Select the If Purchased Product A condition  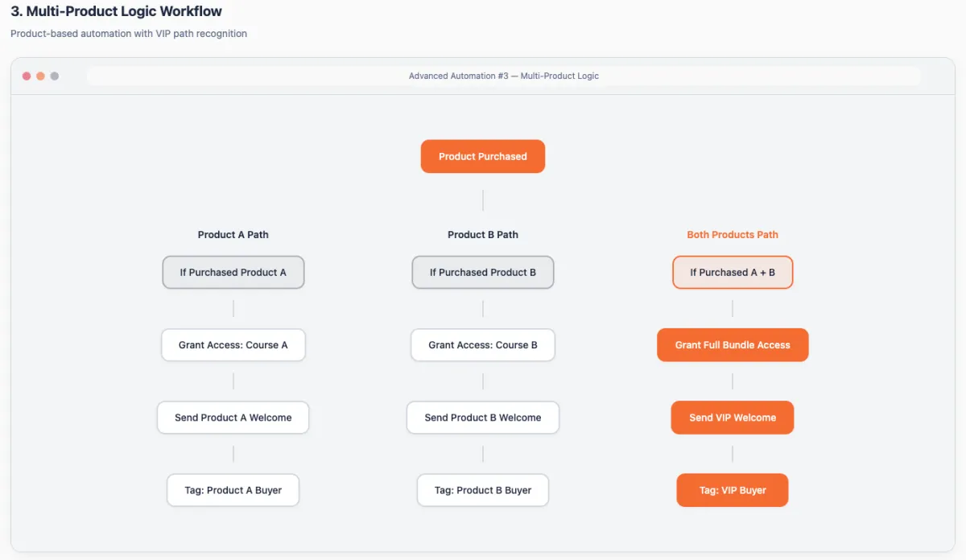coord(233,272)
